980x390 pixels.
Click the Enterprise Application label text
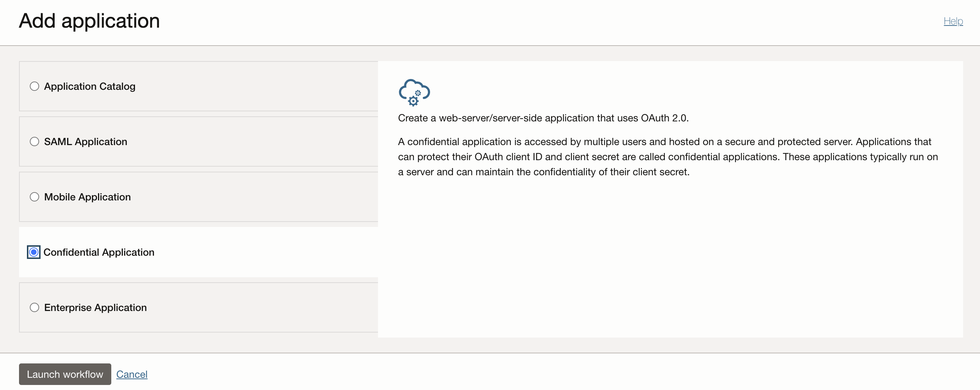tap(95, 307)
